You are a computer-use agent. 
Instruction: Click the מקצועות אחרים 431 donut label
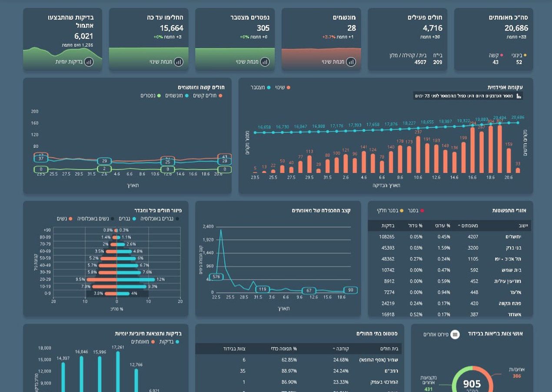tap(428, 384)
